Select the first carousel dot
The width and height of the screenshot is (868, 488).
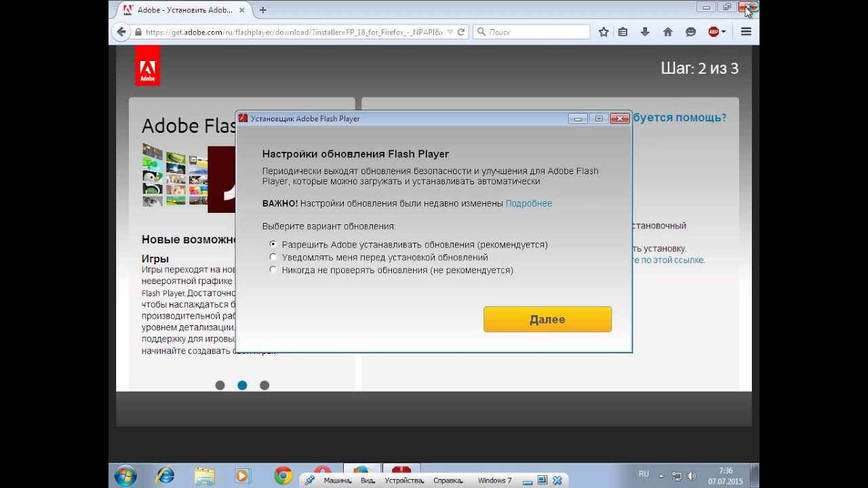pyautogui.click(x=220, y=385)
